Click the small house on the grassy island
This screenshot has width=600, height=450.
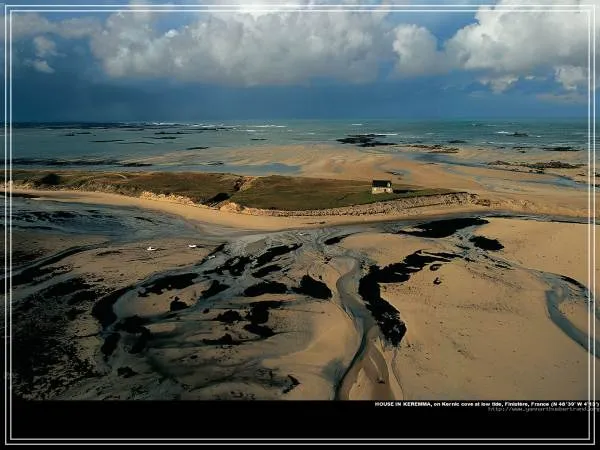pos(381,186)
